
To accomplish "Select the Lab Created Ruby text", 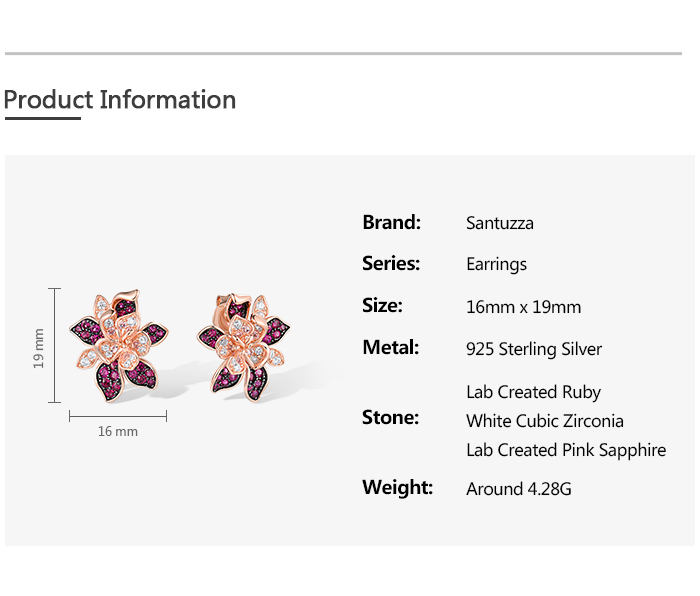I will click(533, 392).
